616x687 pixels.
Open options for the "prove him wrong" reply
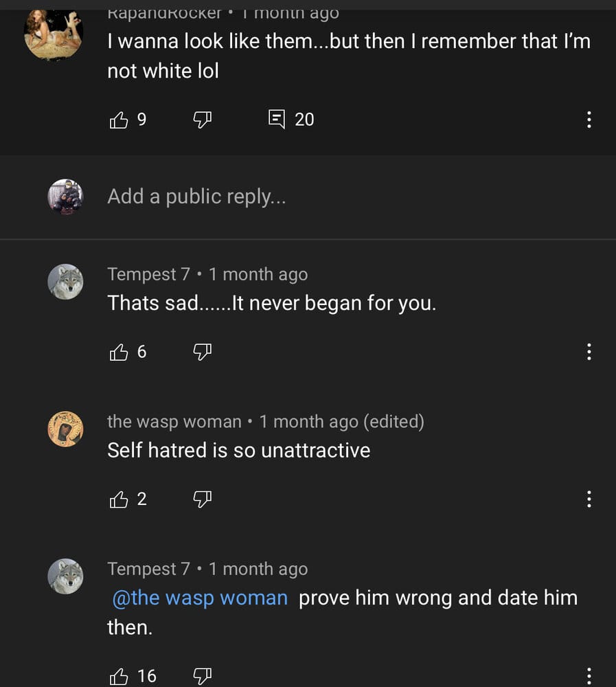tap(589, 675)
